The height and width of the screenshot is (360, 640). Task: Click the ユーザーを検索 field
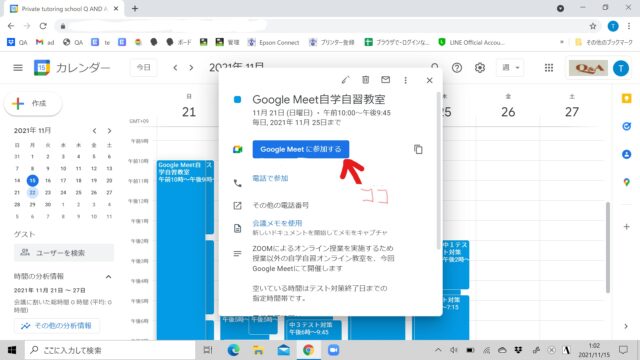(x=64, y=253)
